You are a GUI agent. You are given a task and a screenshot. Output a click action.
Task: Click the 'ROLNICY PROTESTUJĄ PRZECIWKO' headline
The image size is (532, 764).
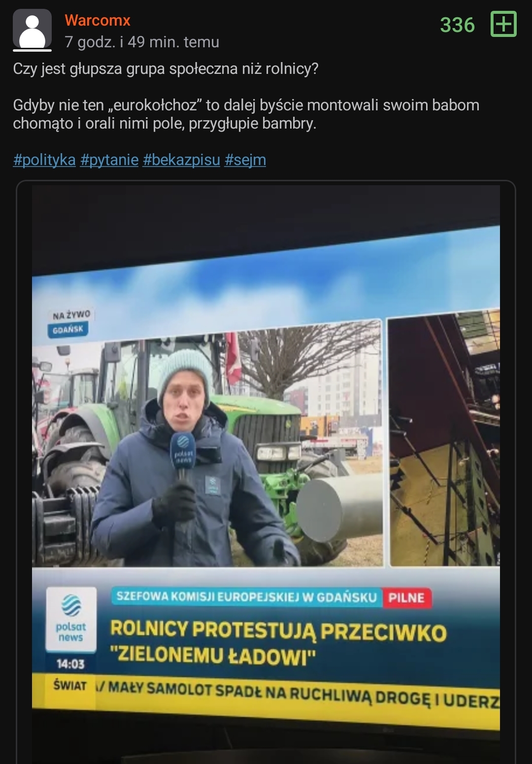click(x=278, y=631)
